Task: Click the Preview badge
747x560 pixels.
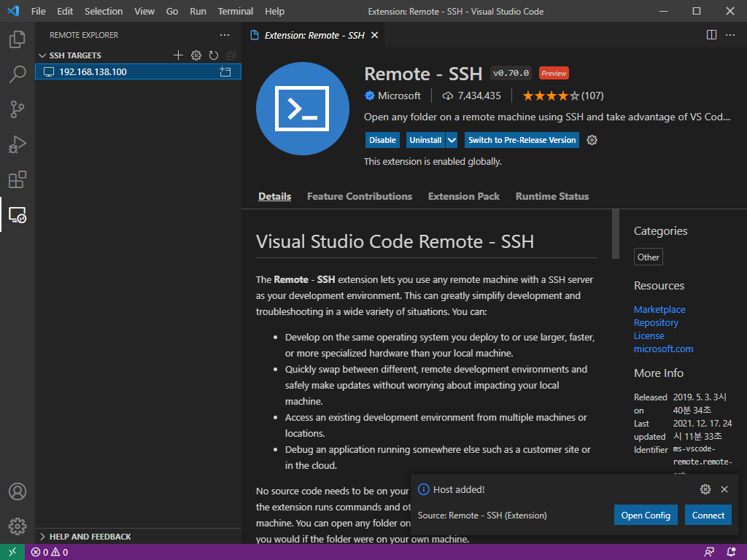Action: pyautogui.click(x=554, y=74)
